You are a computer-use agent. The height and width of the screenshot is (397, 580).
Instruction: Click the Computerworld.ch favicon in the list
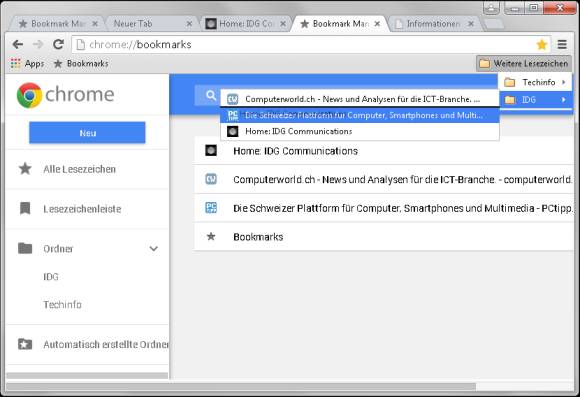coord(211,179)
